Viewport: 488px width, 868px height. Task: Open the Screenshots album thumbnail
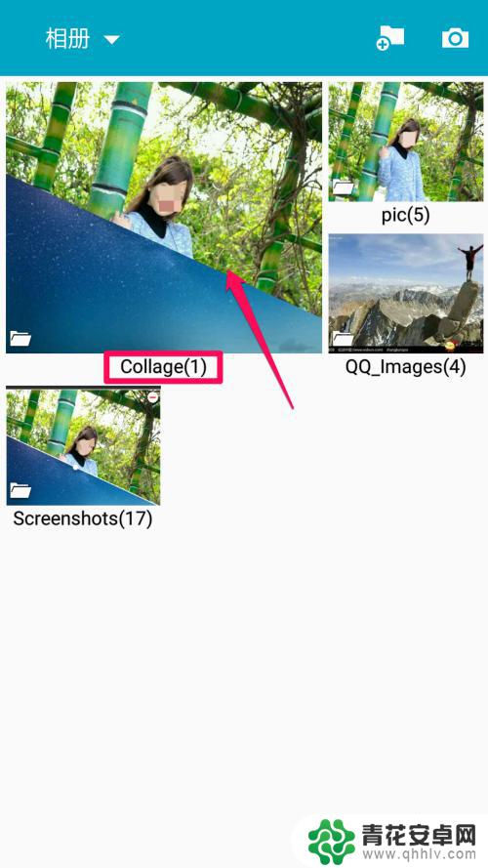click(x=83, y=445)
